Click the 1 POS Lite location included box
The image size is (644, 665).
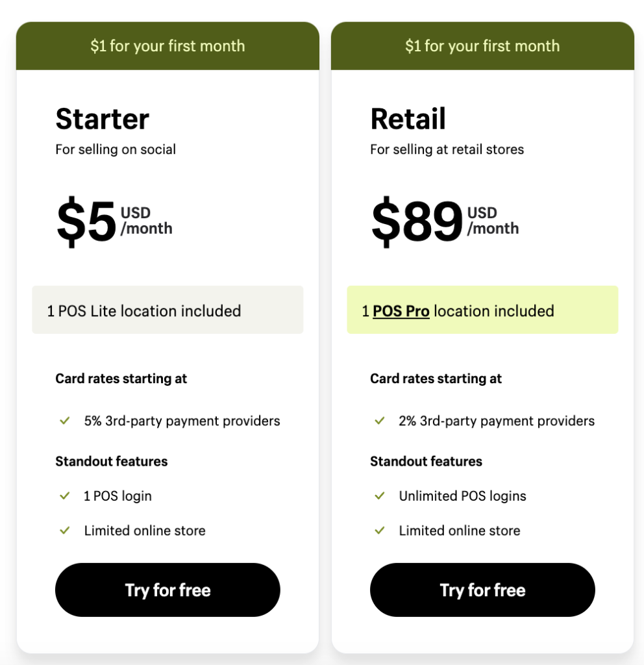[167, 310]
